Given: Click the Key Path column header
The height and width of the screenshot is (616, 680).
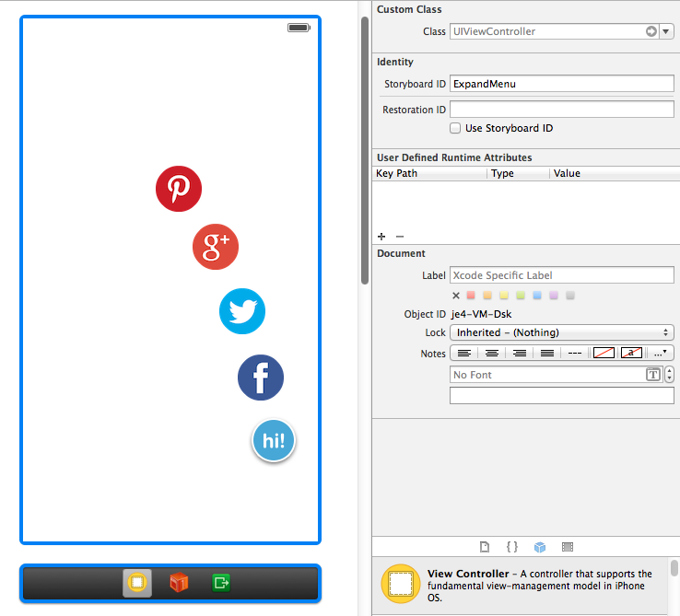Looking at the screenshot, I should pos(429,173).
